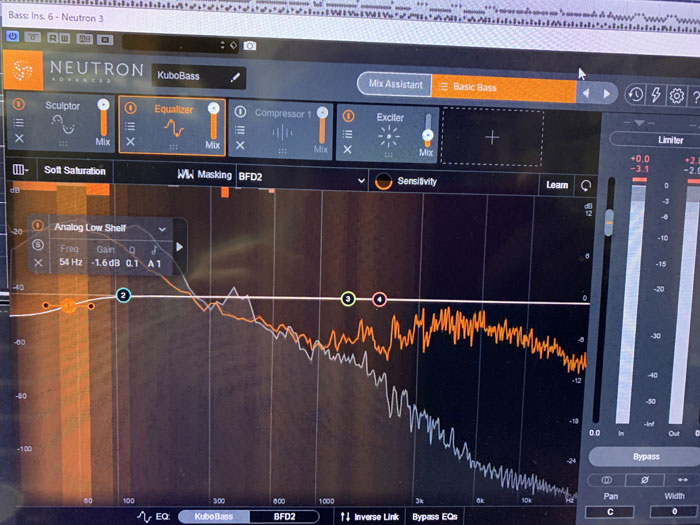Screen dimensions: 700x525
Task: Take a snapshot with the camera icon
Action: [250, 46]
